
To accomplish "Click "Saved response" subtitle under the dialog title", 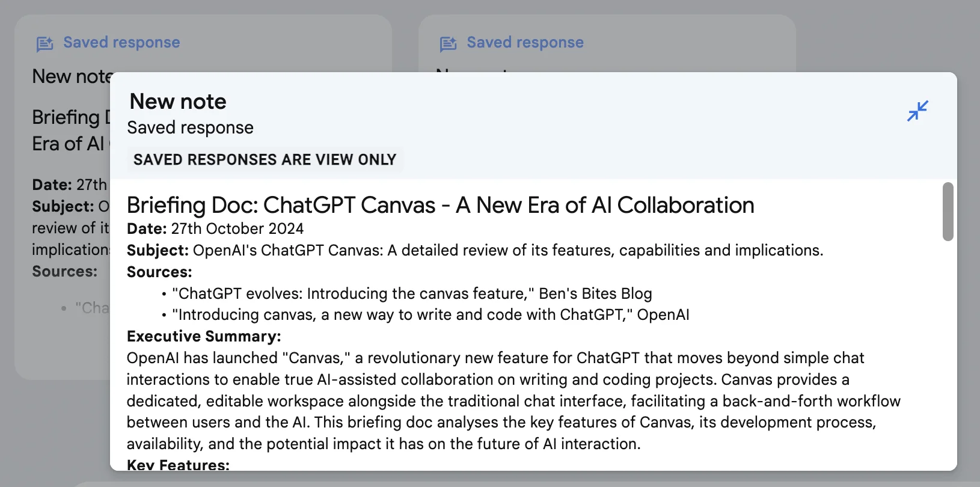I will point(190,128).
